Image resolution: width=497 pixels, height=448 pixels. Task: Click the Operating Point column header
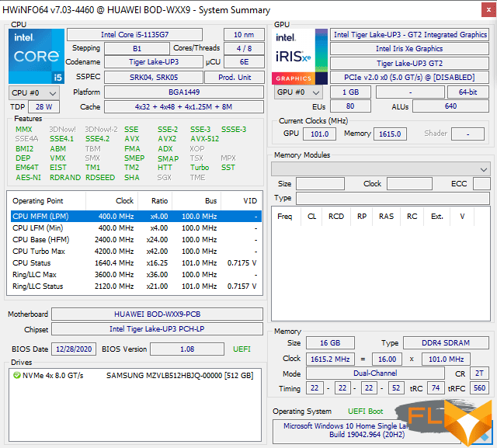point(47,201)
